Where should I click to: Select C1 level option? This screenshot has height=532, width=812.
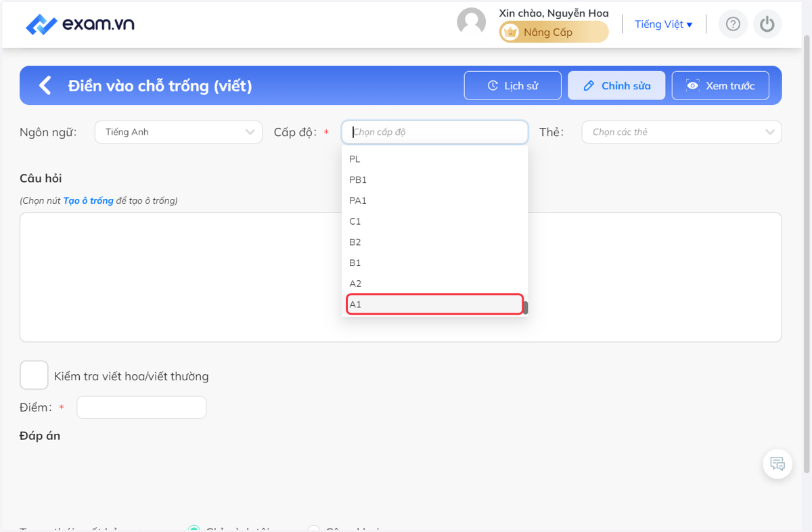pyautogui.click(x=434, y=221)
